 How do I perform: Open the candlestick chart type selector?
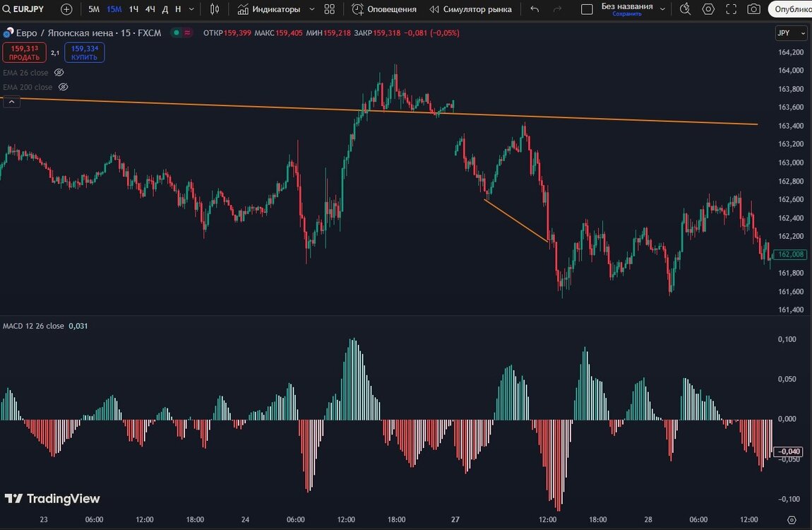pos(215,8)
